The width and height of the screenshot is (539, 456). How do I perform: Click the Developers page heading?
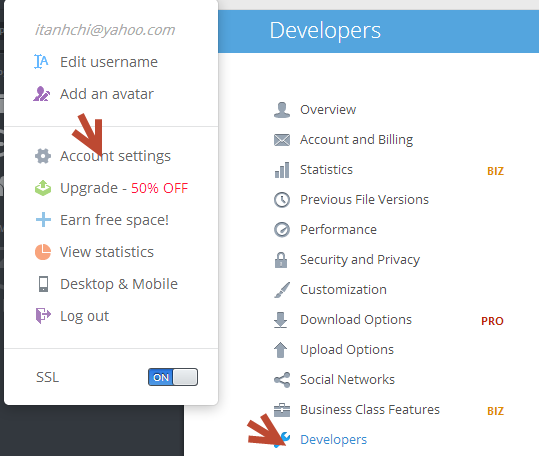325,31
